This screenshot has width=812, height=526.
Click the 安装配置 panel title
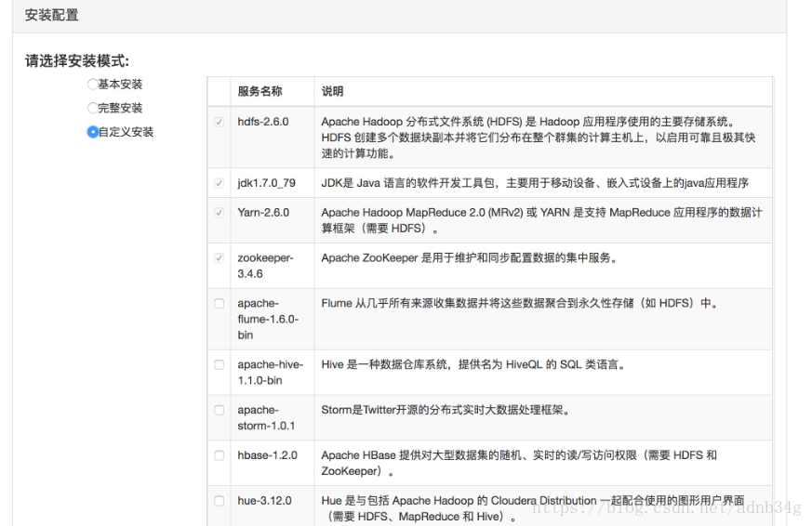(x=51, y=16)
